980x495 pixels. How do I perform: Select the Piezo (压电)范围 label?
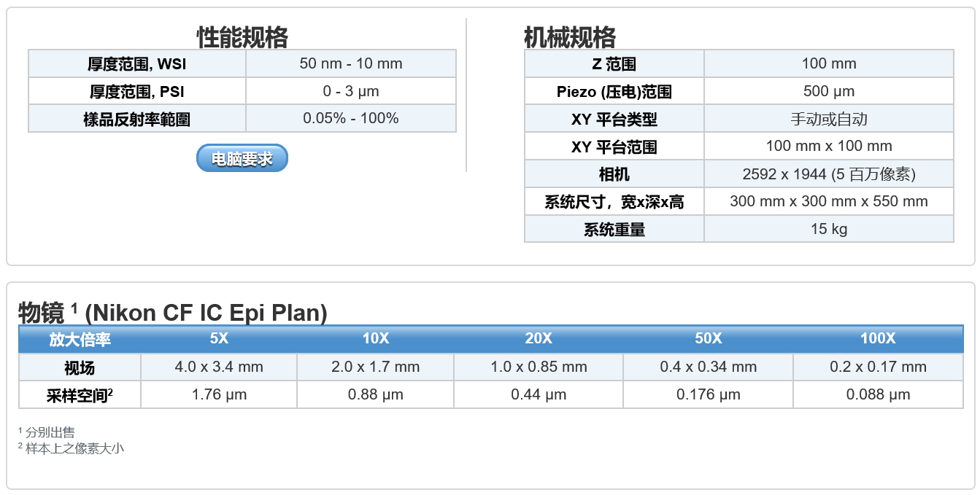click(x=614, y=92)
